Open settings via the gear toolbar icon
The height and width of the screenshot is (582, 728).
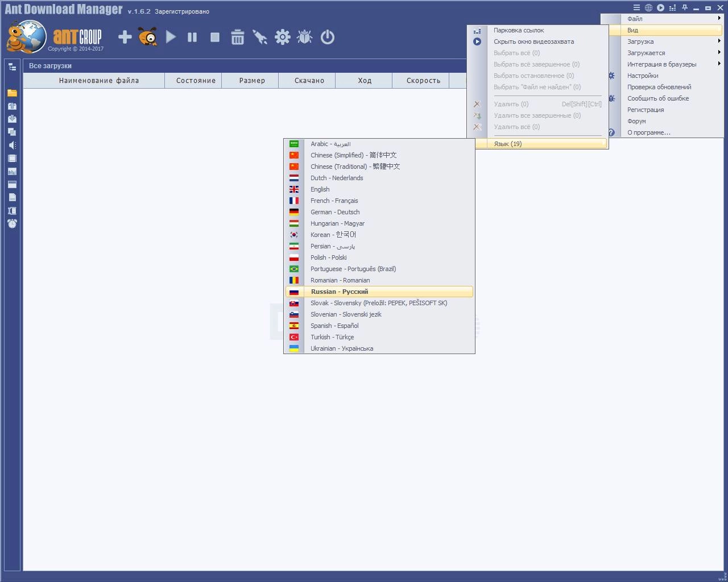[x=283, y=38]
